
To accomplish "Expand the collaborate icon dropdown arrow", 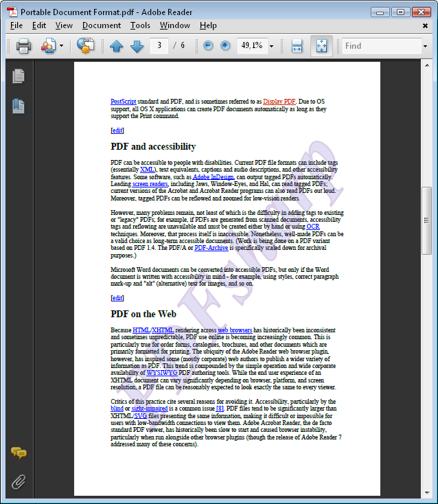I will (x=61, y=46).
